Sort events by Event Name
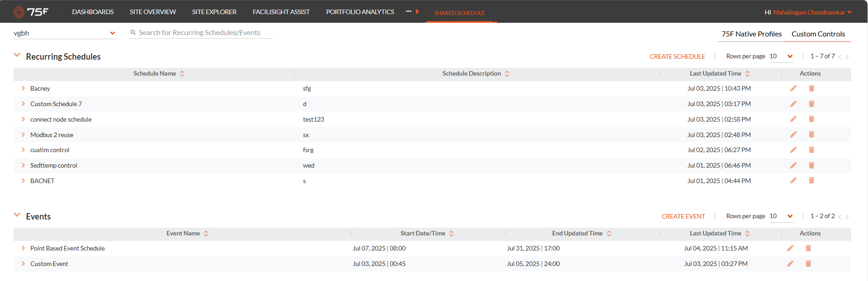 click(206, 233)
